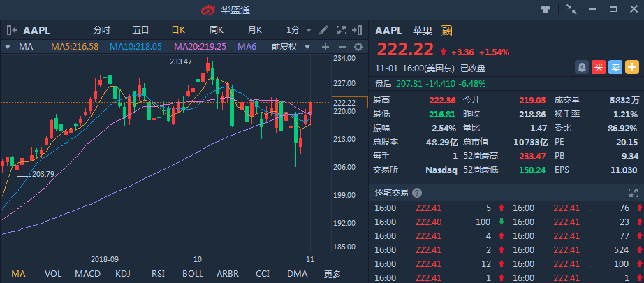This screenshot has width=644, height=283.
Task: Select the MACD indicator tab
Action: pos(87,274)
